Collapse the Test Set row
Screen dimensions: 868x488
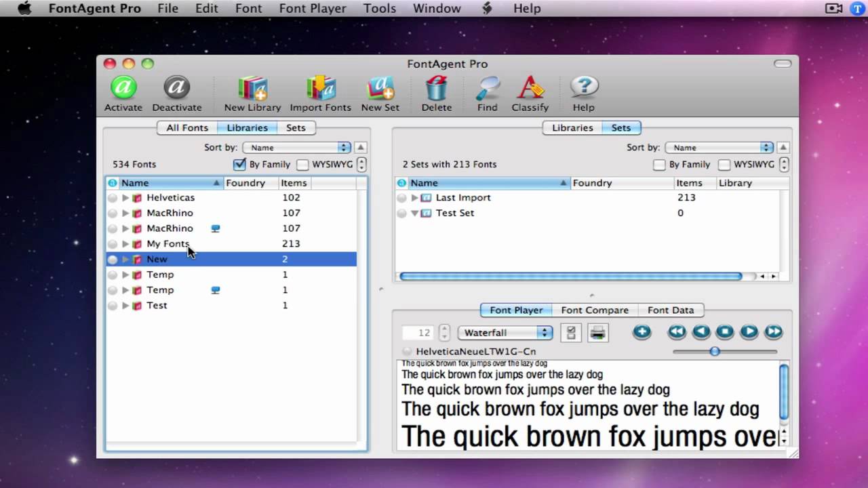click(x=414, y=213)
